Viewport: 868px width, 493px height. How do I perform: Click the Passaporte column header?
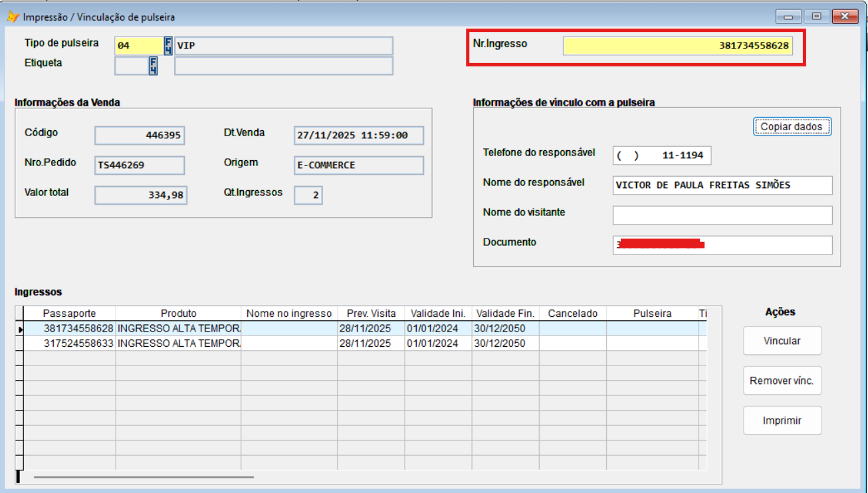coord(69,313)
